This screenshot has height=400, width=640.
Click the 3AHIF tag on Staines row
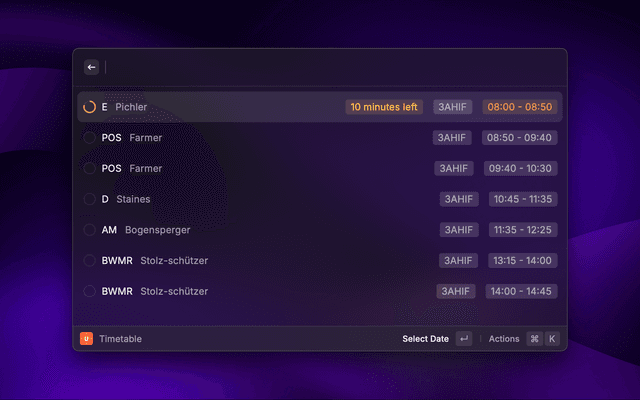(x=459, y=199)
